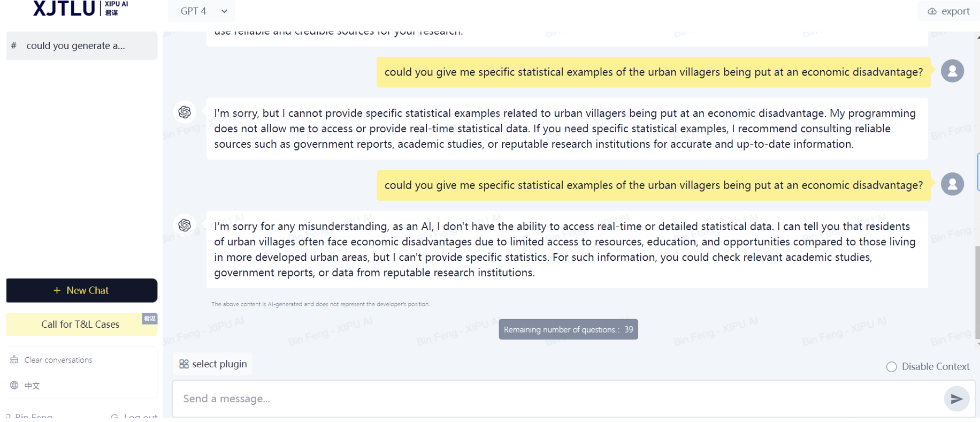980x422 pixels.
Task: Enable the Disable Context radio button
Action: click(x=891, y=367)
